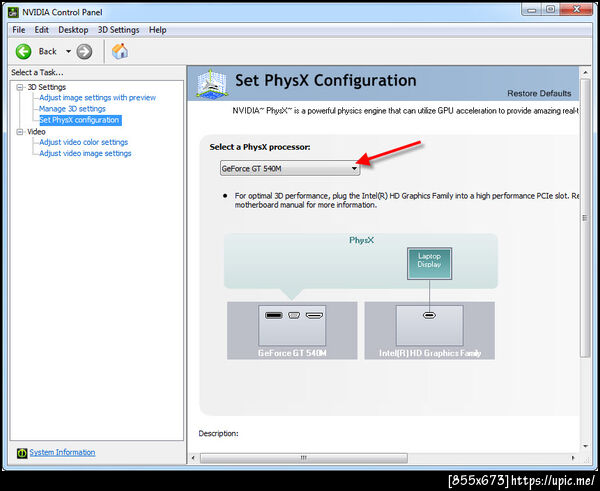Click Restore Defaults
This screenshot has width=600, height=491.
[x=539, y=93]
